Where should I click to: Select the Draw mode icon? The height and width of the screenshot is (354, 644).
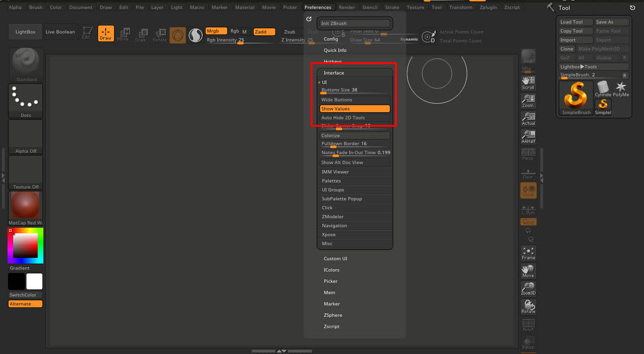click(x=106, y=33)
